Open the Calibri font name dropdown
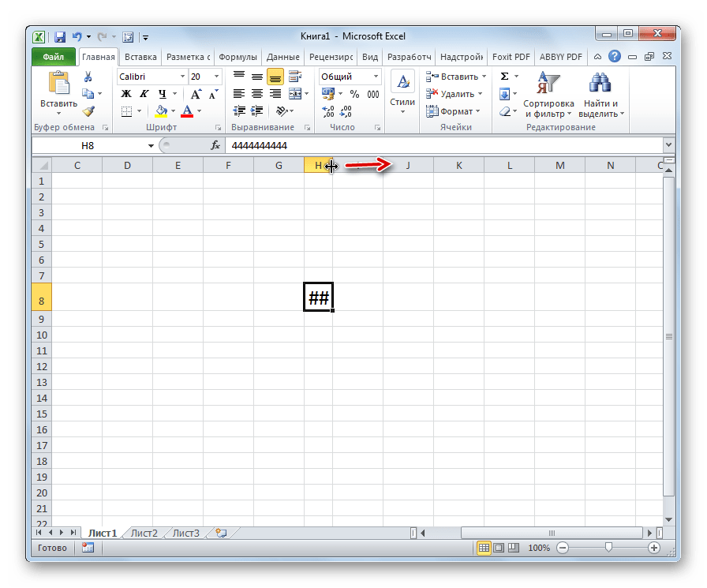Screen dimensions: 707x588 [182, 77]
